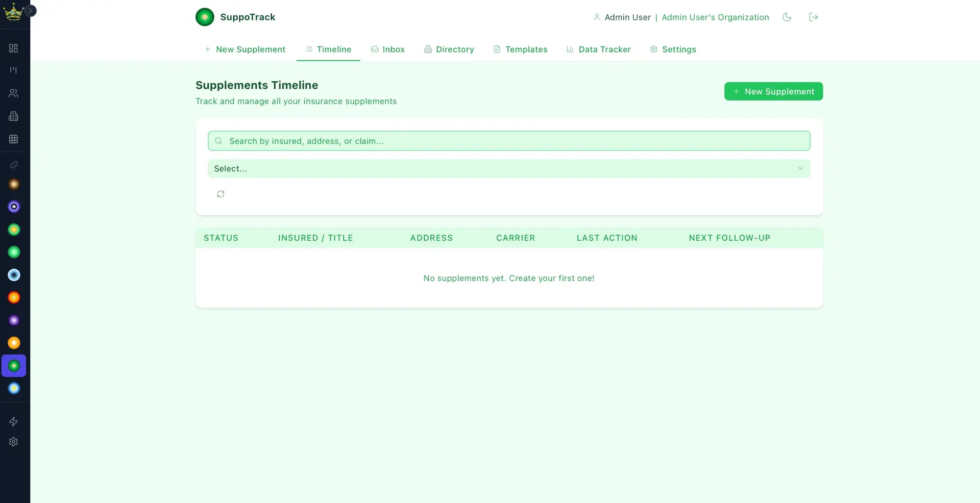This screenshot has height=503, width=980.
Task: Open the dashboard grid icon in the sidebar
Action: tap(14, 48)
